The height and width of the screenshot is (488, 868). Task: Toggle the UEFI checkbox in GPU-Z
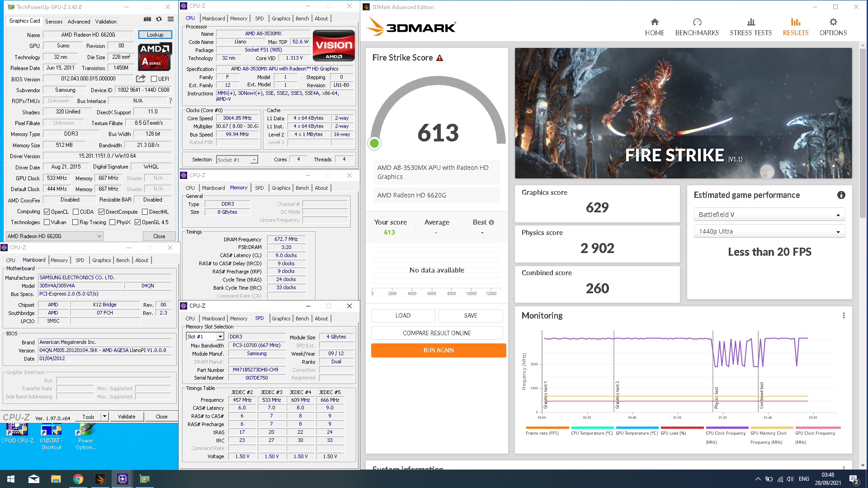tap(154, 79)
